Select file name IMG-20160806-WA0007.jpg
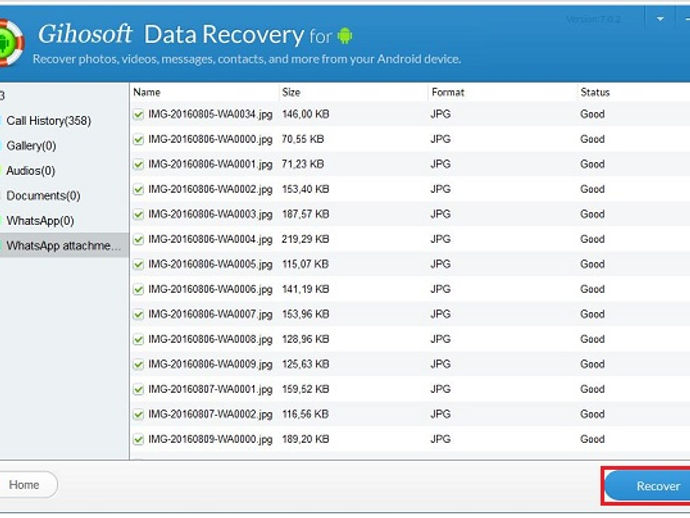690x518 pixels. [x=210, y=315]
